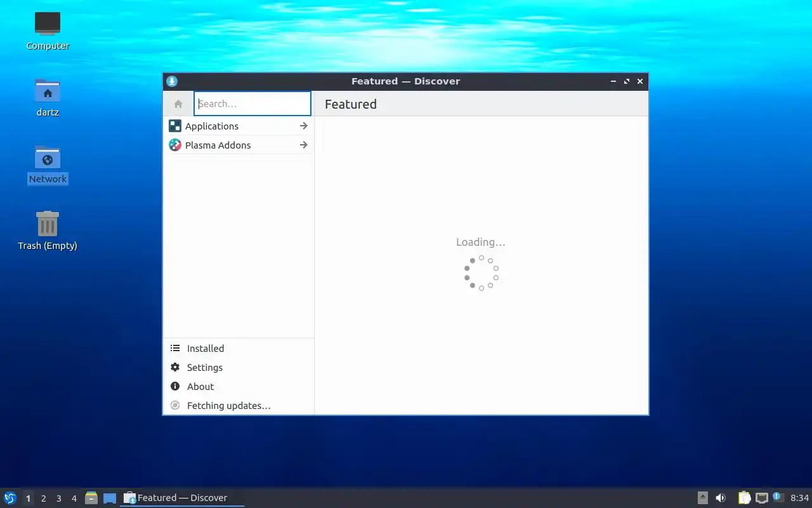This screenshot has height=508, width=812.
Task: Click the Applications category icon
Action: click(175, 126)
